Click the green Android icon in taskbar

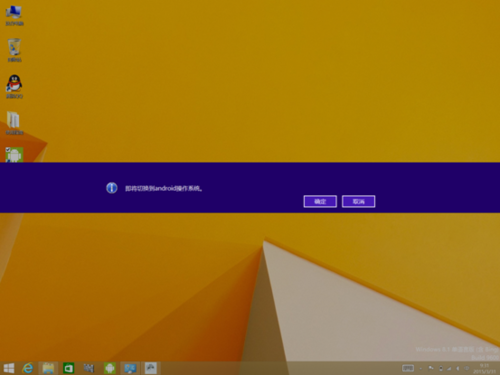point(109,368)
